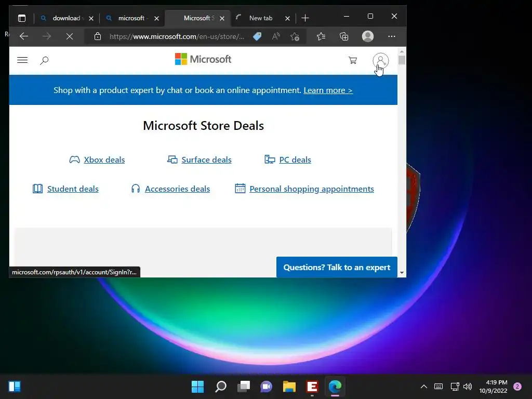The image size is (532, 399).
Task: Open the Edge tab actions menu icon
Action: click(x=22, y=18)
